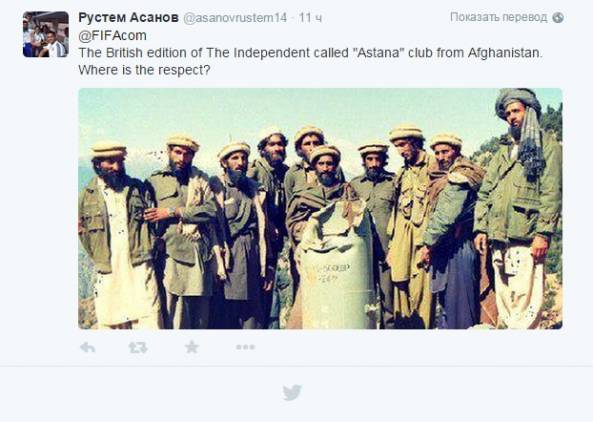Click the tweet text about The Independent

[310, 61]
